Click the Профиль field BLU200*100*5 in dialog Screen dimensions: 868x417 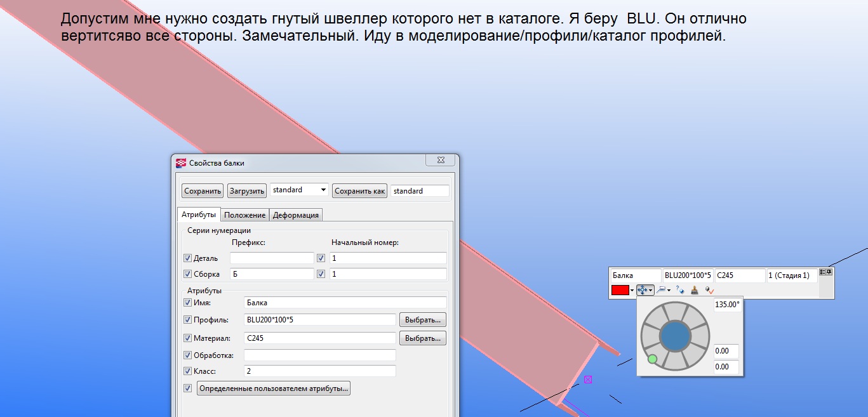click(320, 319)
